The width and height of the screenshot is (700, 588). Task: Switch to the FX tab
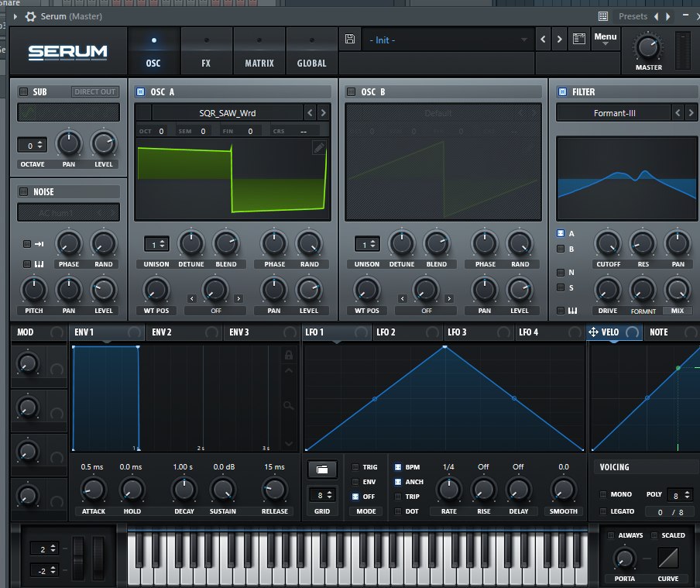click(206, 51)
